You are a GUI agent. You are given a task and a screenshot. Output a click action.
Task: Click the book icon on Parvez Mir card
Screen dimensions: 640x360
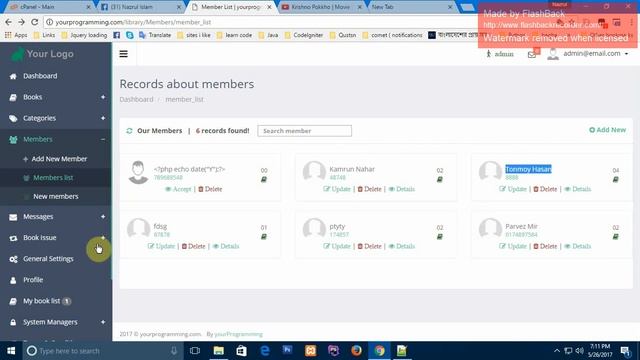coord(616,237)
